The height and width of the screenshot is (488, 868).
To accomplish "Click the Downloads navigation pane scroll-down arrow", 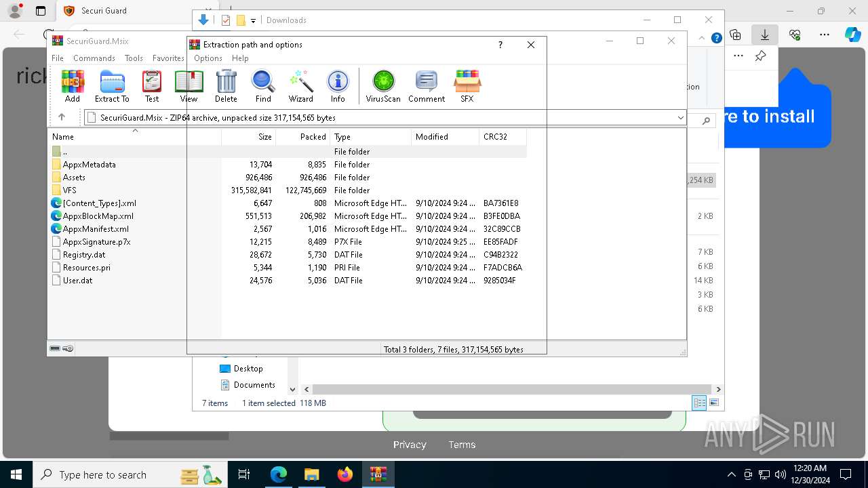I will tap(293, 390).
